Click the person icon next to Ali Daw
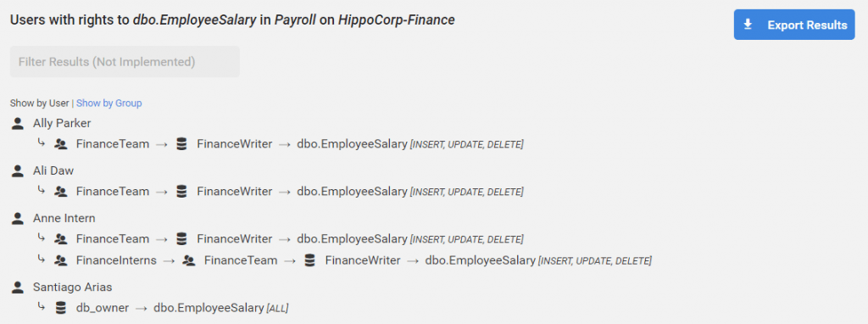The image size is (868, 324). (x=18, y=171)
